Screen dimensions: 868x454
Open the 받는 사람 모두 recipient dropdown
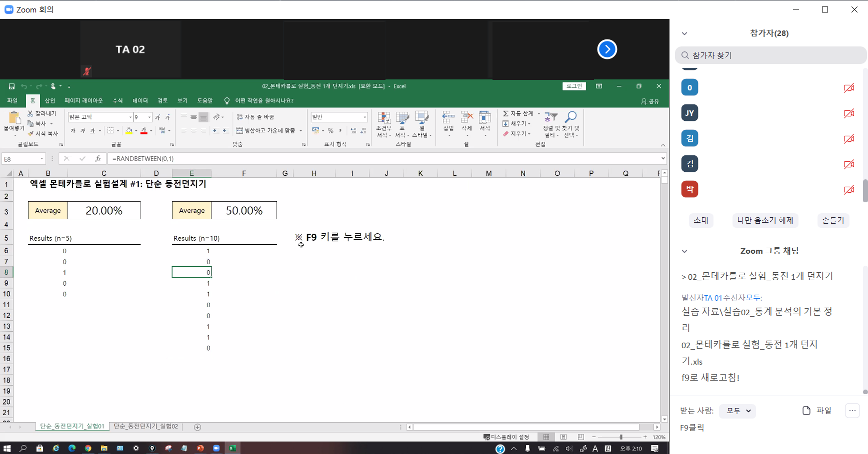738,411
